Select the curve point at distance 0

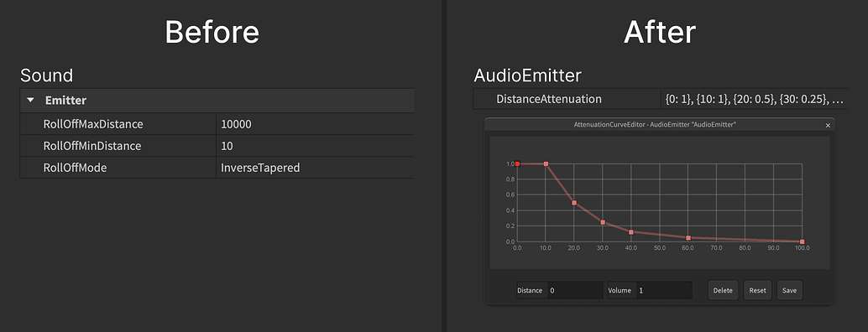[517, 164]
